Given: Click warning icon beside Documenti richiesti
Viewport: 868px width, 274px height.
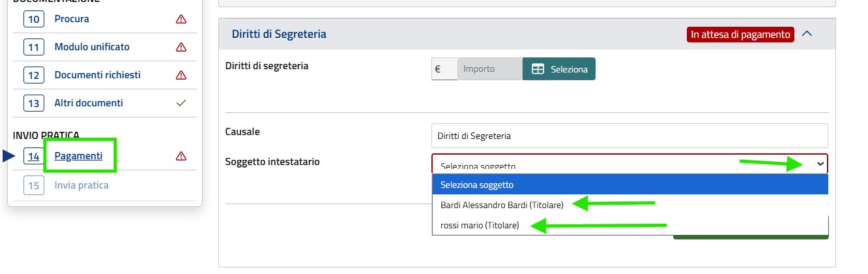Looking at the screenshot, I should point(181,75).
